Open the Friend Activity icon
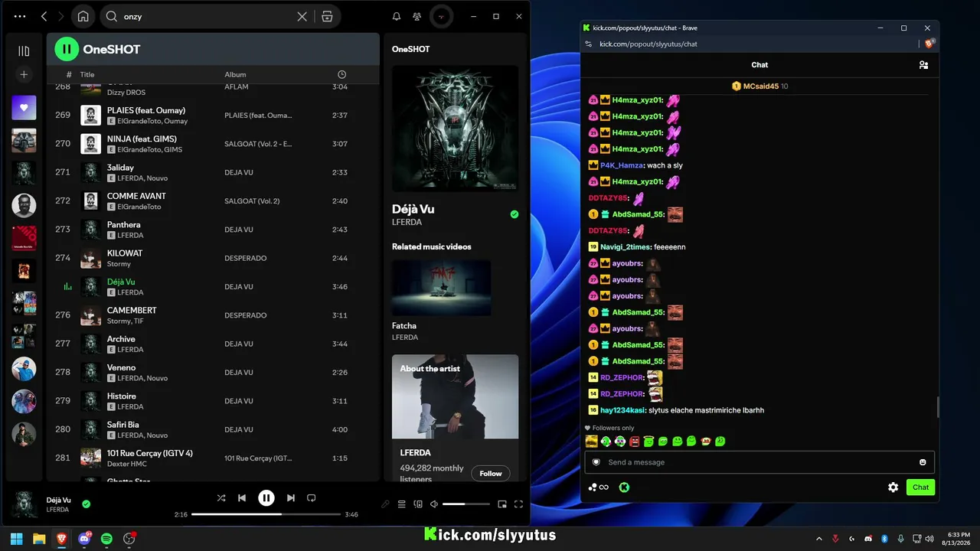Image resolution: width=980 pixels, height=551 pixels. [416, 16]
